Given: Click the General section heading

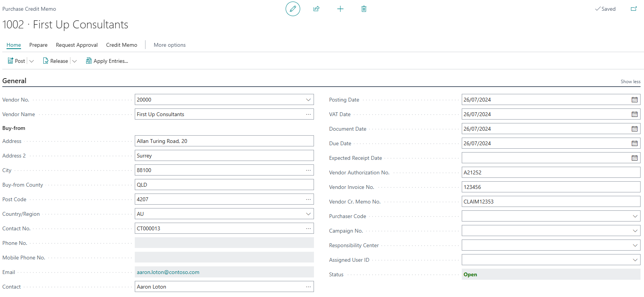Looking at the screenshot, I should (14, 81).
